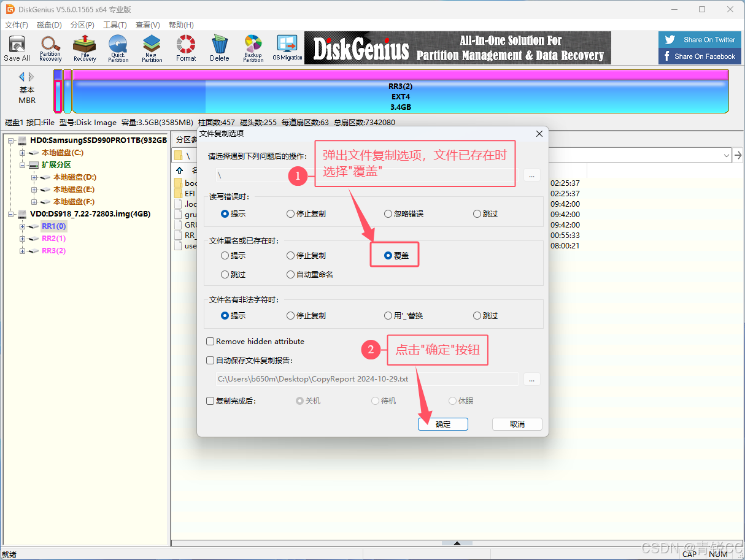Open the path dropdown in the file browser
The image size is (745, 560).
(x=725, y=155)
